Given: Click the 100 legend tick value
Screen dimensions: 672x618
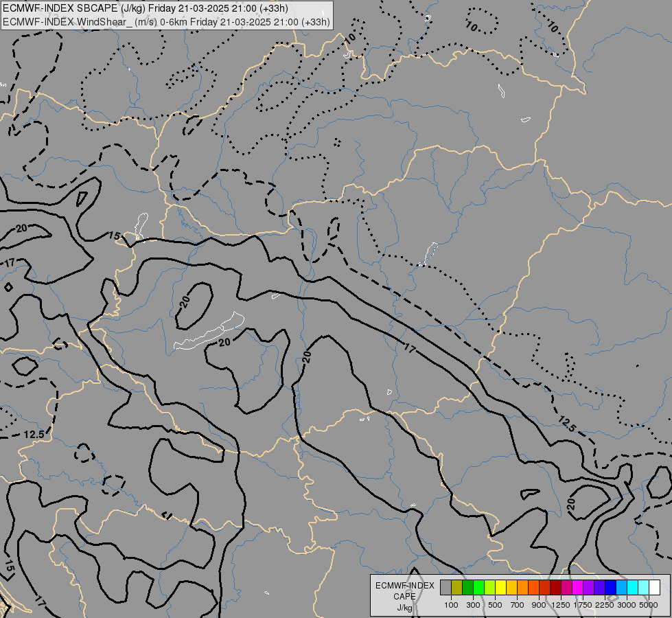Looking at the screenshot, I should [x=451, y=605].
